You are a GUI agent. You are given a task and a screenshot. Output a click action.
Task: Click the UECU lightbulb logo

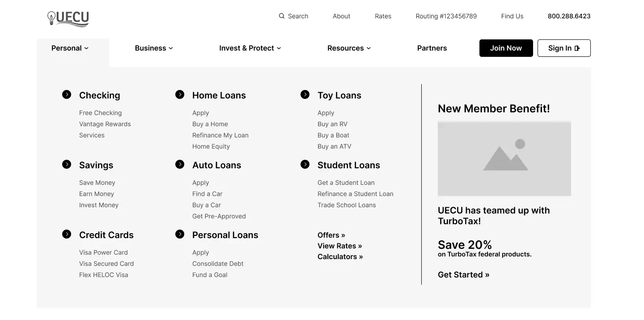(x=68, y=18)
